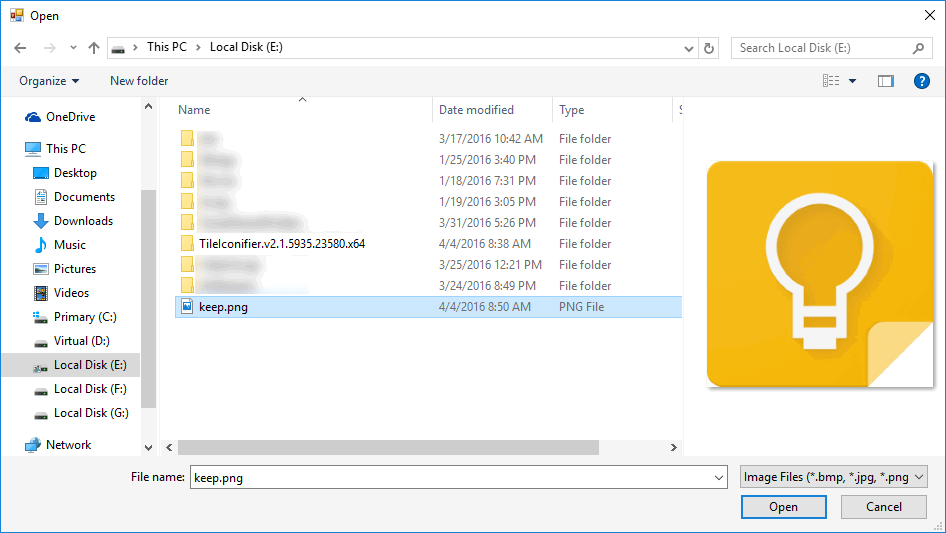The width and height of the screenshot is (946, 533).
Task: Expand the File name dropdown arrow
Action: coord(719,477)
